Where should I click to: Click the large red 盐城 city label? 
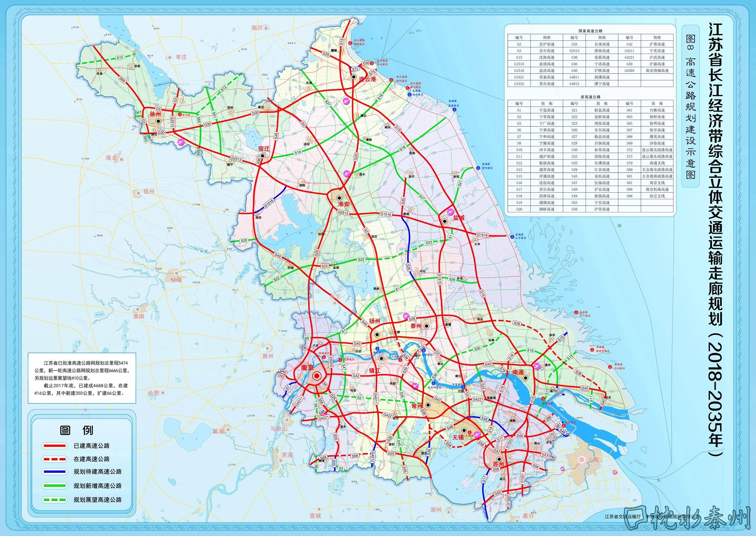coord(458,218)
